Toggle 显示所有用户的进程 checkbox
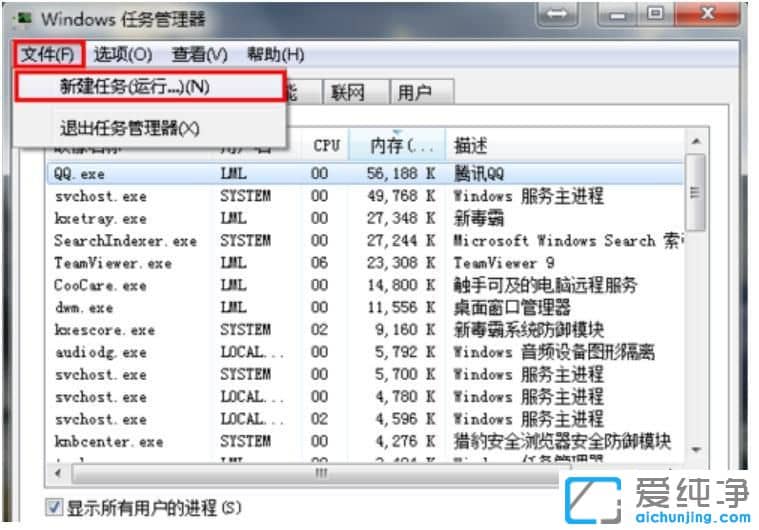This screenshot has height=530, width=759. click(x=54, y=507)
